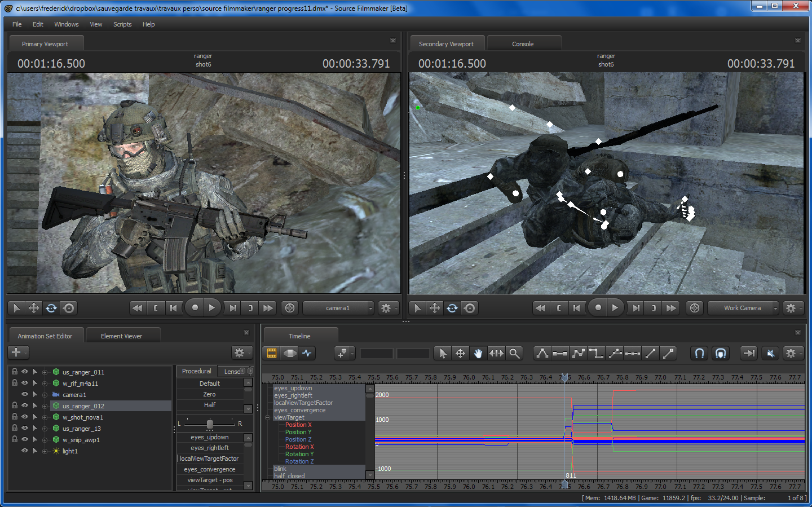
Task: Hide camera1 using its eye icon
Action: point(25,394)
